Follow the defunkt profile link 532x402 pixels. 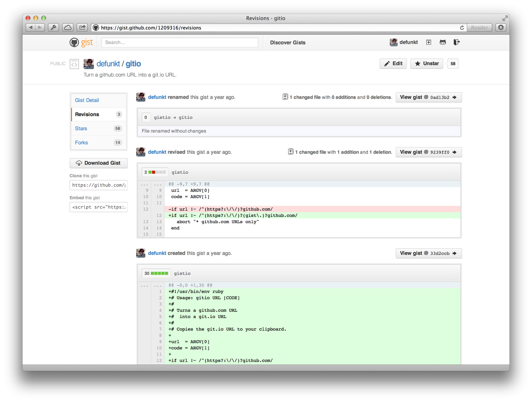tap(108, 63)
